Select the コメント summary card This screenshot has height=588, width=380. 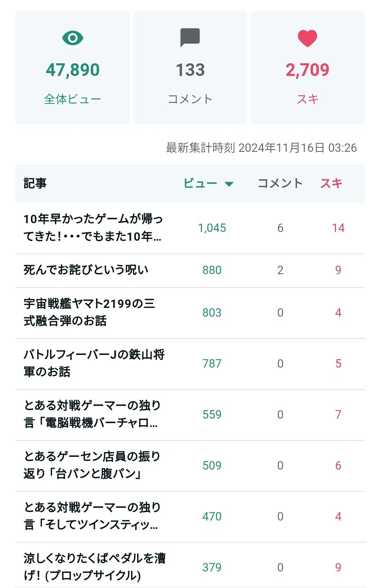tap(190, 67)
